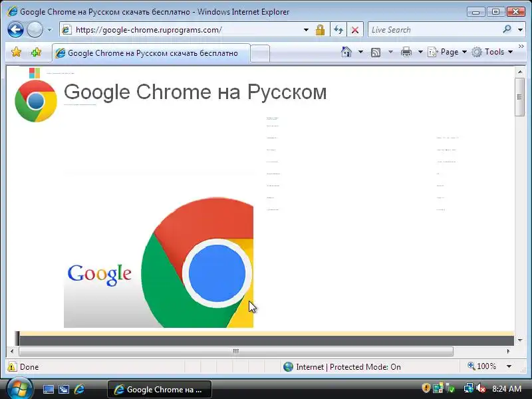
Task: Click Switch between windows quick launch icon
Action: [64, 390]
